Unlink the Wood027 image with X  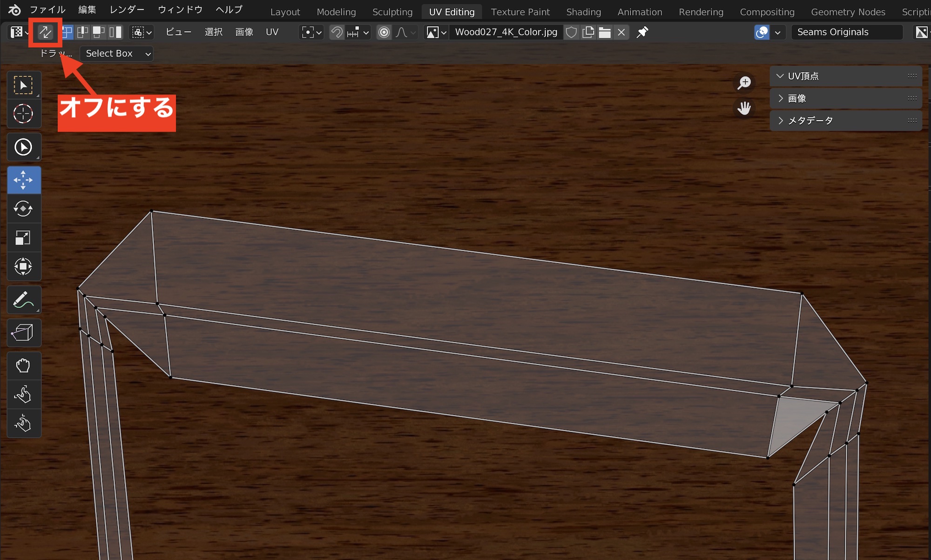pos(621,32)
